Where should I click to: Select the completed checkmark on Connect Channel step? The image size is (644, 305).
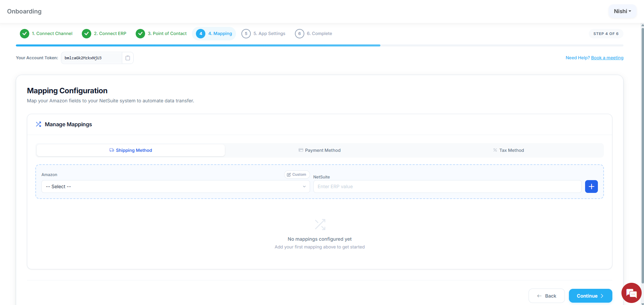tap(24, 33)
